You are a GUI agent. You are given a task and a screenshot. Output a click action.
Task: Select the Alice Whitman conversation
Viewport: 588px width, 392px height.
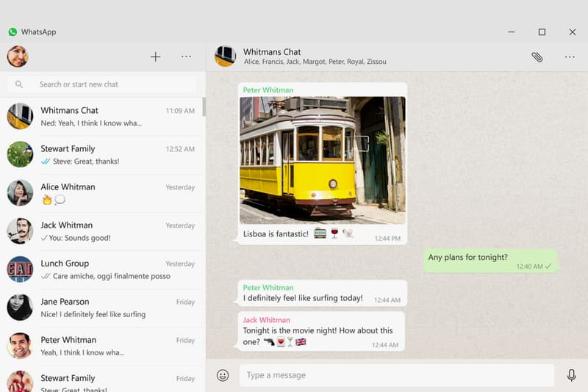(101, 193)
